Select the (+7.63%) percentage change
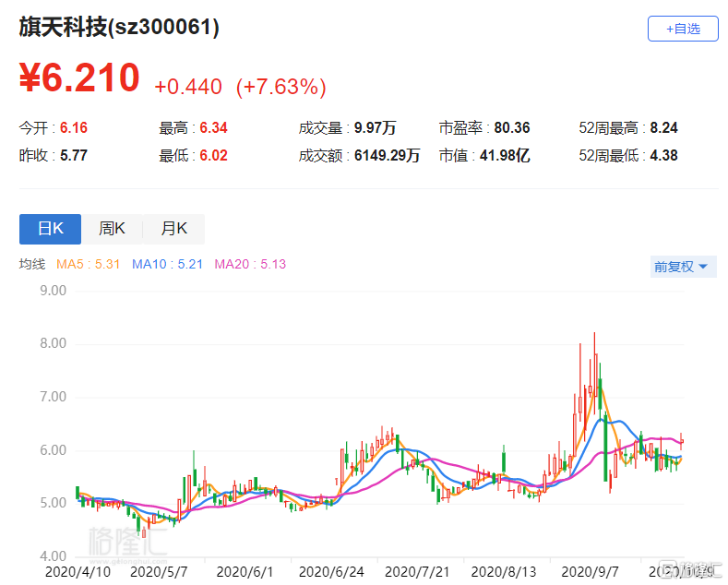 click(281, 87)
